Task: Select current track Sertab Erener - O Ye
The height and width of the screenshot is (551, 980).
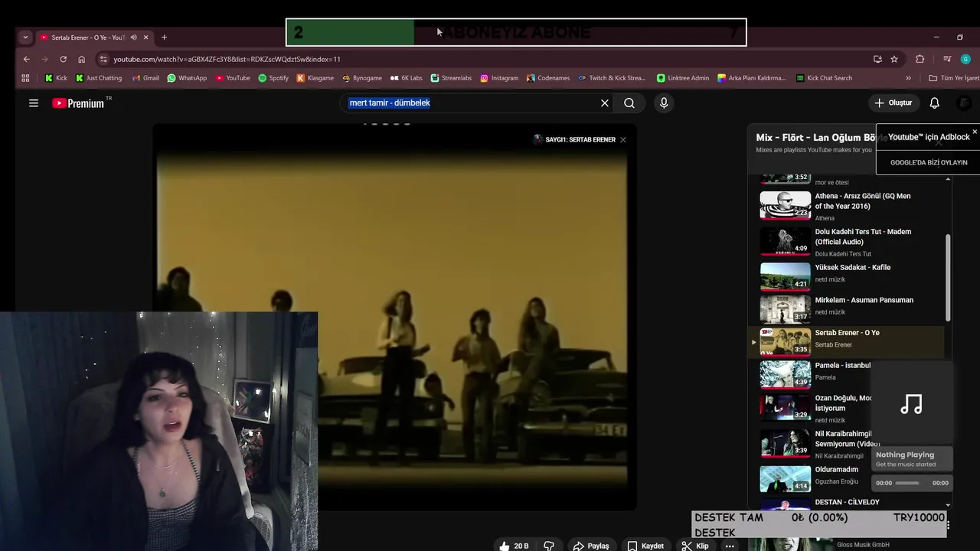Action: [x=846, y=341]
